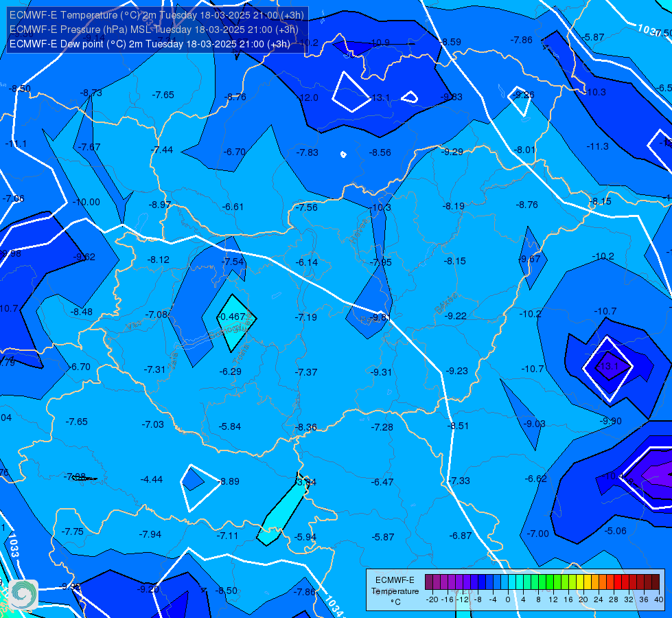This screenshot has width=672, height=618.
Task: Click the -7.54 temperature value
Action: point(233,262)
